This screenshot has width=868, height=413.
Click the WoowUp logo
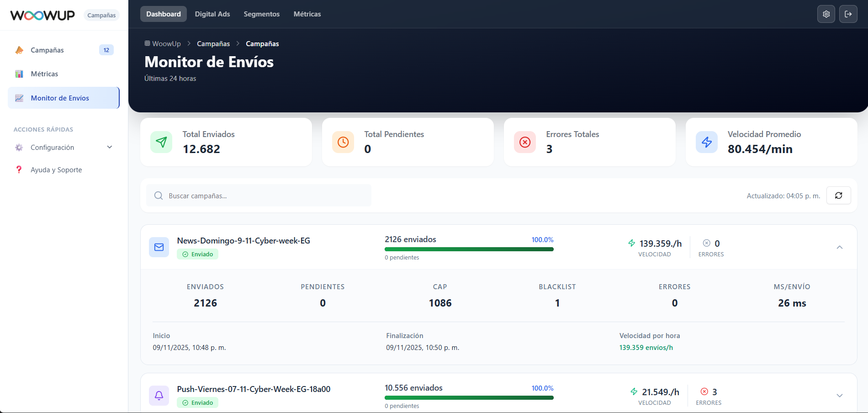click(42, 15)
